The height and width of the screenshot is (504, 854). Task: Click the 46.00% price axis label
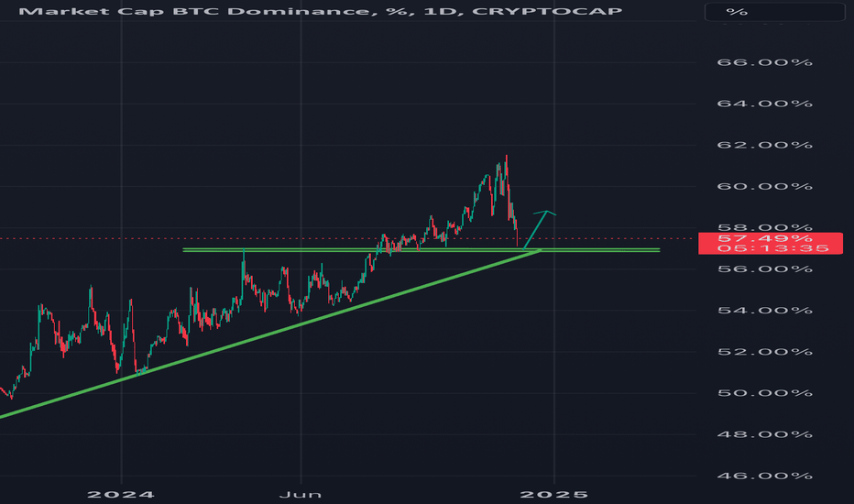(x=764, y=477)
